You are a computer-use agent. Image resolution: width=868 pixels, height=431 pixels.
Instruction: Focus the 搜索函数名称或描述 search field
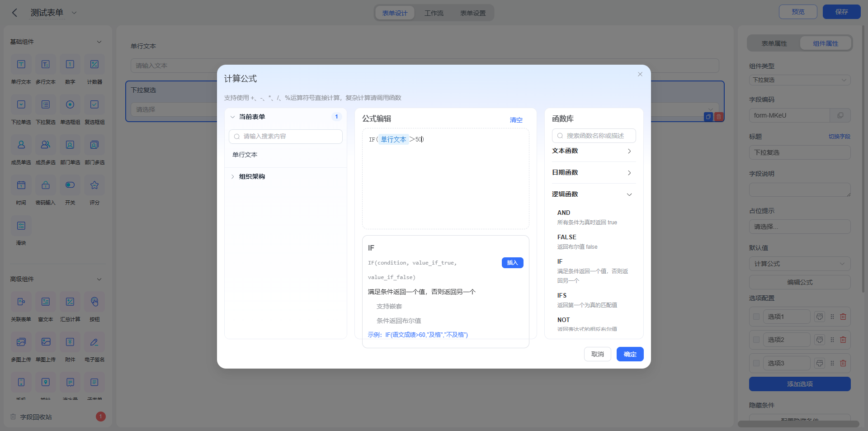[x=594, y=136]
